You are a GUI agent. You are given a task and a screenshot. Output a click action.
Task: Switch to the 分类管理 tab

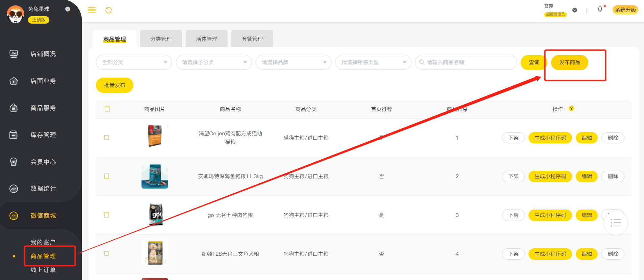pos(161,39)
